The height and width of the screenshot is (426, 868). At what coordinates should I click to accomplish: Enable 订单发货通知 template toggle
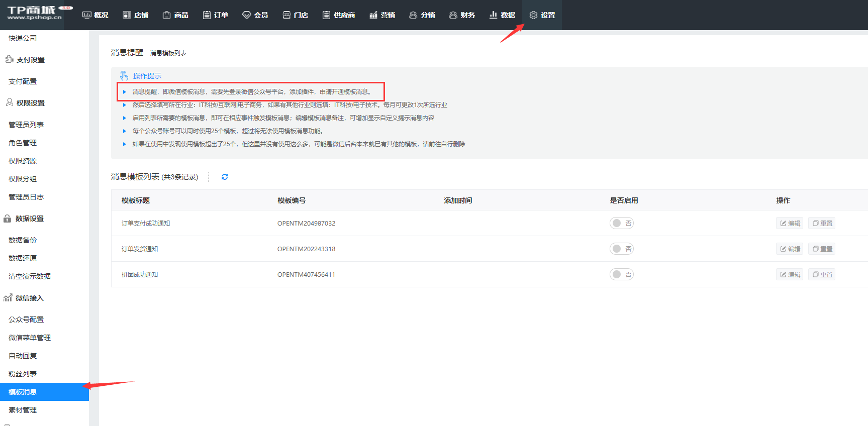tap(621, 249)
